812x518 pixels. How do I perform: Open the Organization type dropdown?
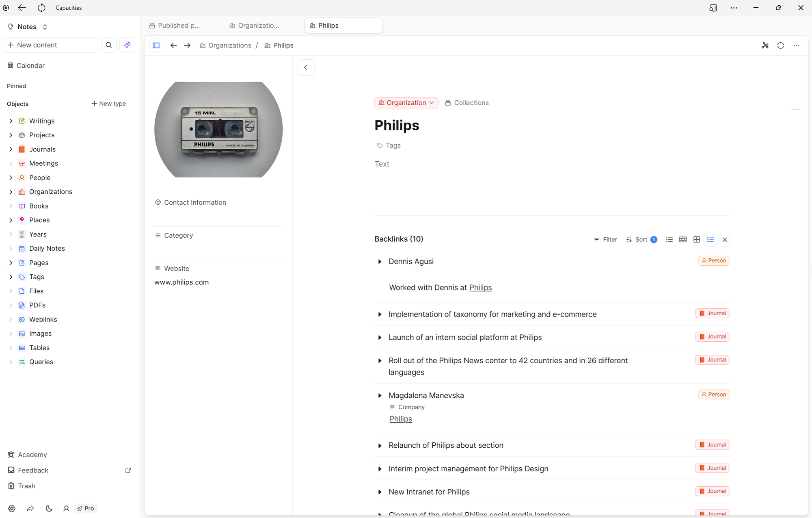[406, 103]
